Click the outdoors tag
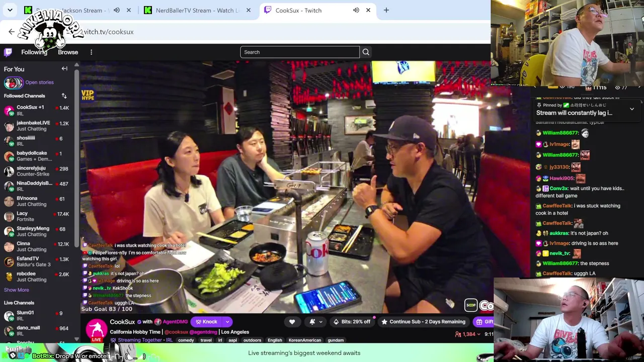Image resolution: width=644 pixels, height=362 pixels. click(x=252, y=340)
